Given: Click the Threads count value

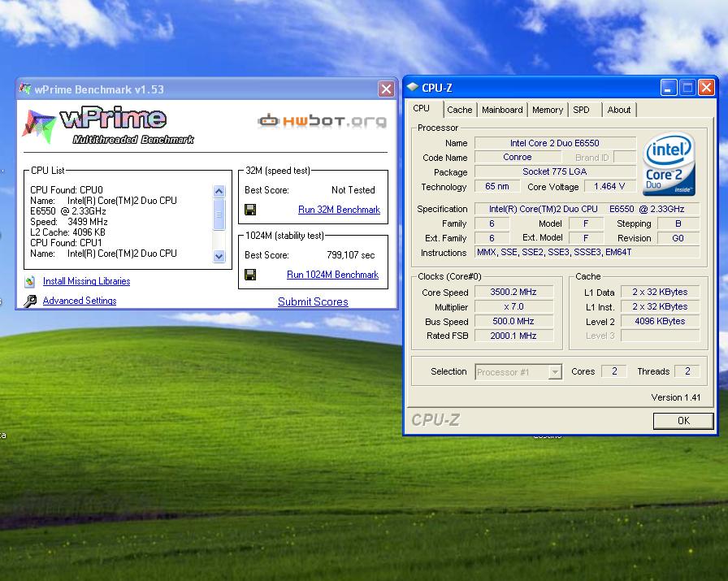Looking at the screenshot, I should coord(687,371).
